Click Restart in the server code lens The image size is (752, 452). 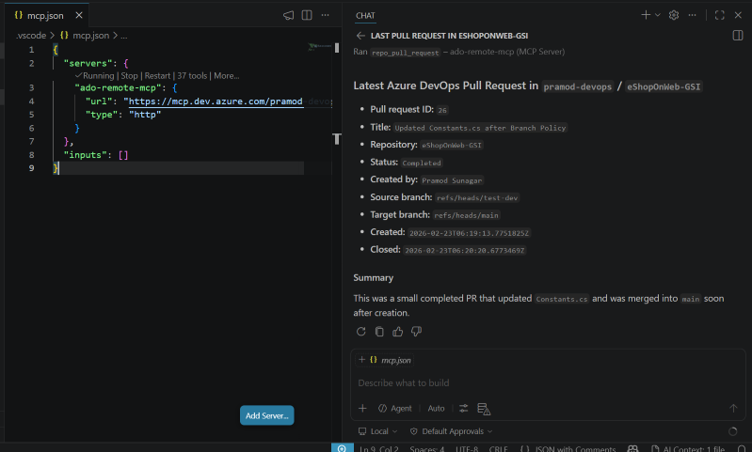[x=157, y=76]
